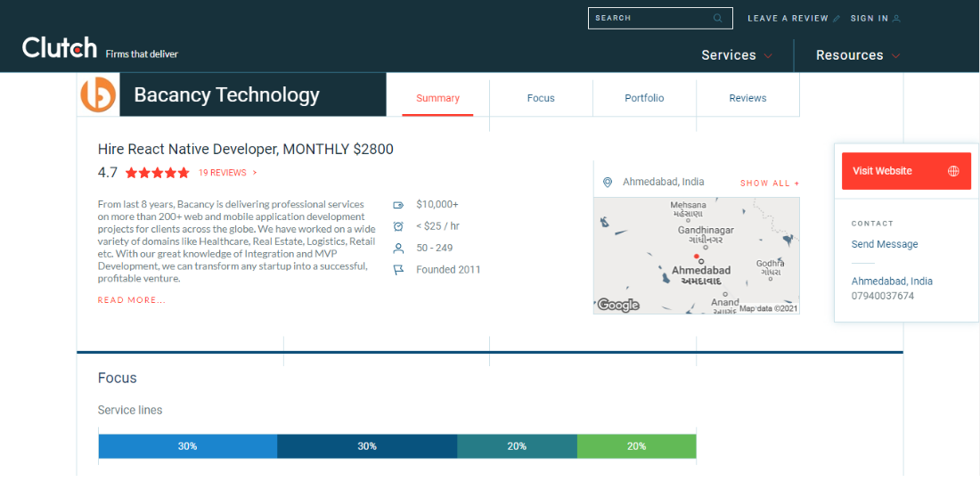Click the light blue 30% service bar
This screenshot has width=980, height=490.
coord(187,446)
